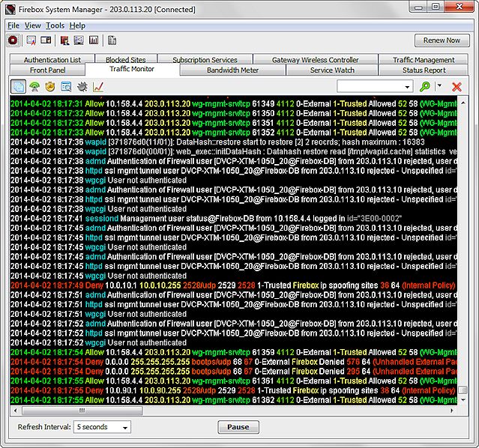Click the green signal antenna icon
479x448 pixels.
click(x=34, y=87)
